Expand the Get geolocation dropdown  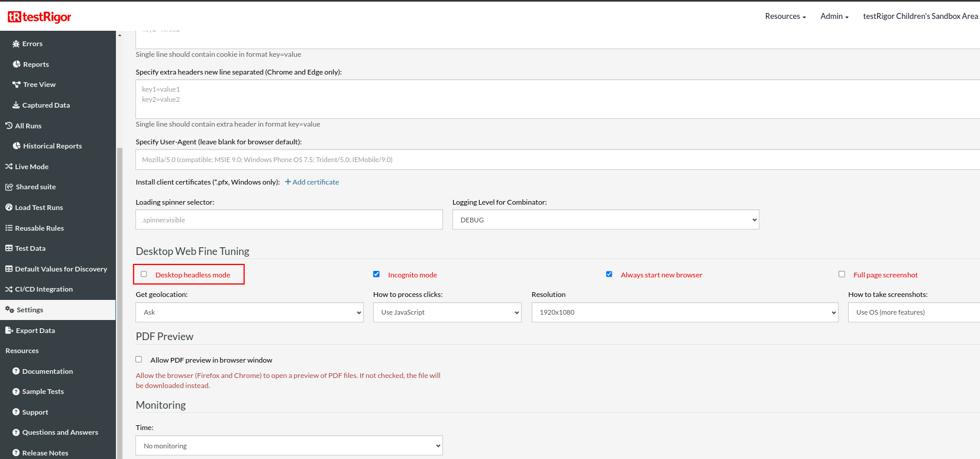click(x=249, y=312)
